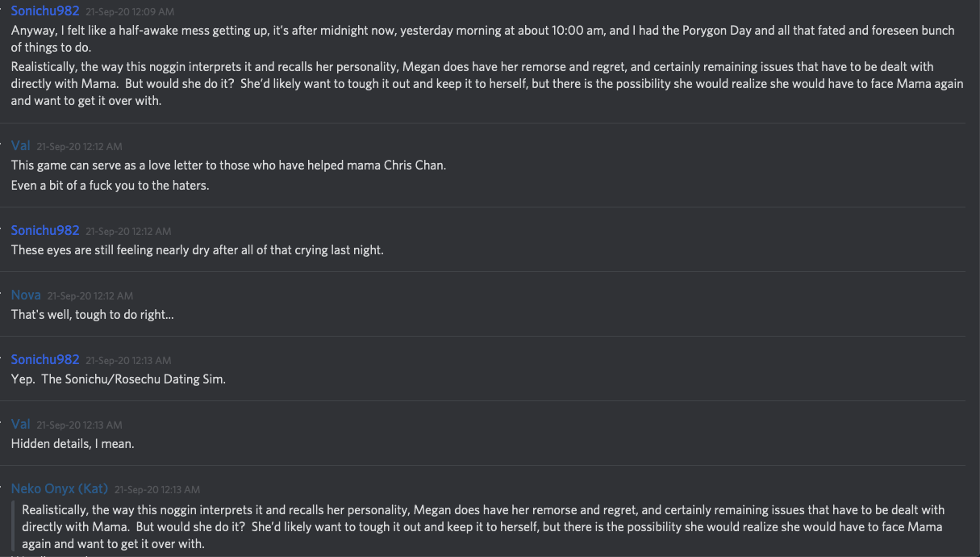Click the timestamp next to Neko Onyx (Kat)

coord(156,490)
